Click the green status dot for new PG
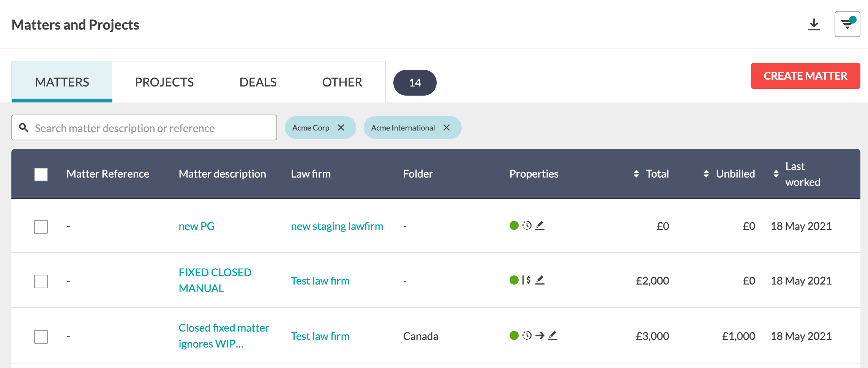Viewport: 868px width, 368px height. (514, 225)
